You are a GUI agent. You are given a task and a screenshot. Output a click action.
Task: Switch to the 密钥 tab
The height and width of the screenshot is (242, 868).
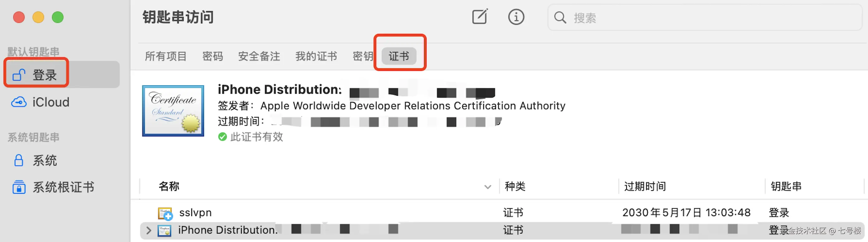363,56
